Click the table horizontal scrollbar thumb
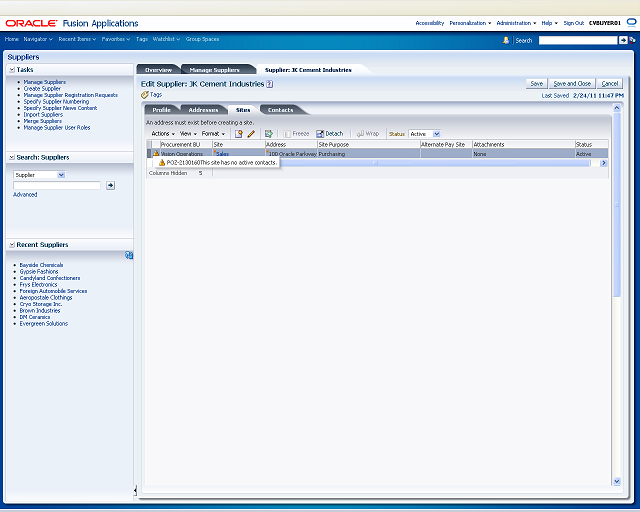The height and width of the screenshot is (512, 640). coord(435,163)
